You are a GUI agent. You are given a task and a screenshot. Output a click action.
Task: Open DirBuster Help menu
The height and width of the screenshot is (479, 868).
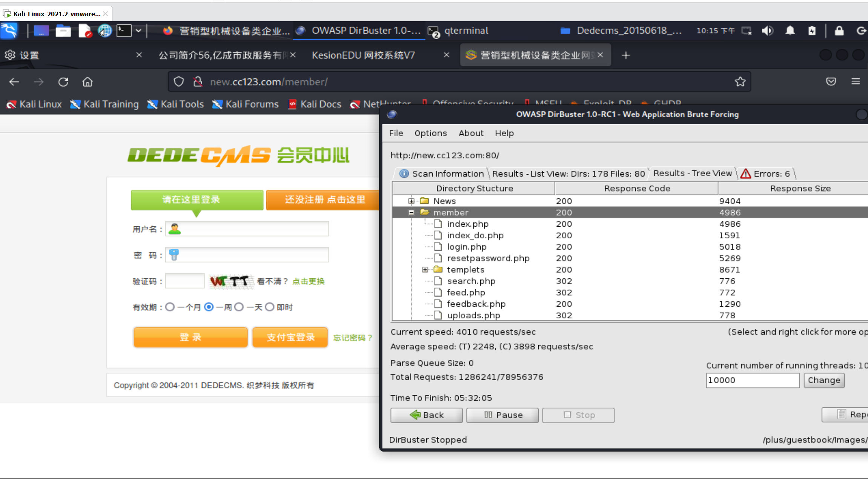504,133
